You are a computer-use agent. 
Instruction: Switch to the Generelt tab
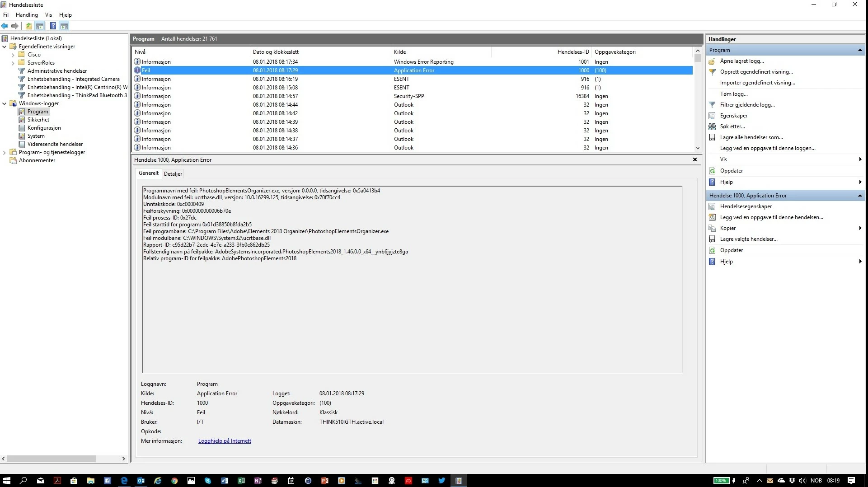149,173
